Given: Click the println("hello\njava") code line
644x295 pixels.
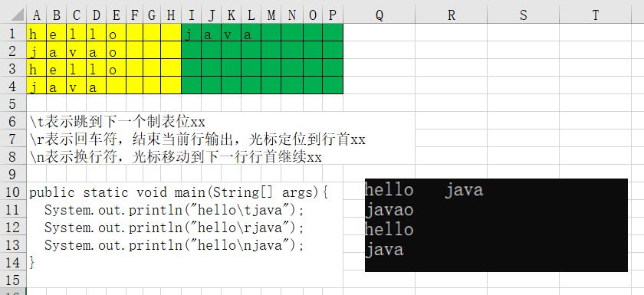Looking at the screenshot, I should click(174, 245).
